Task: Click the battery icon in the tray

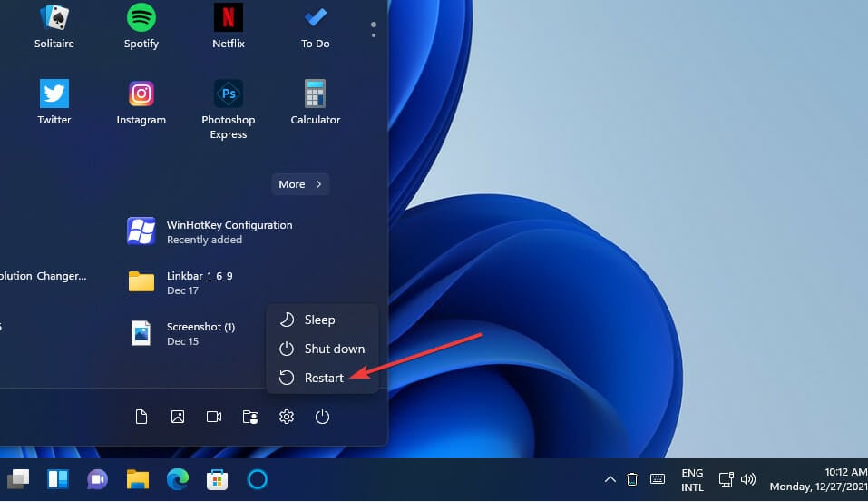Action: (632, 479)
